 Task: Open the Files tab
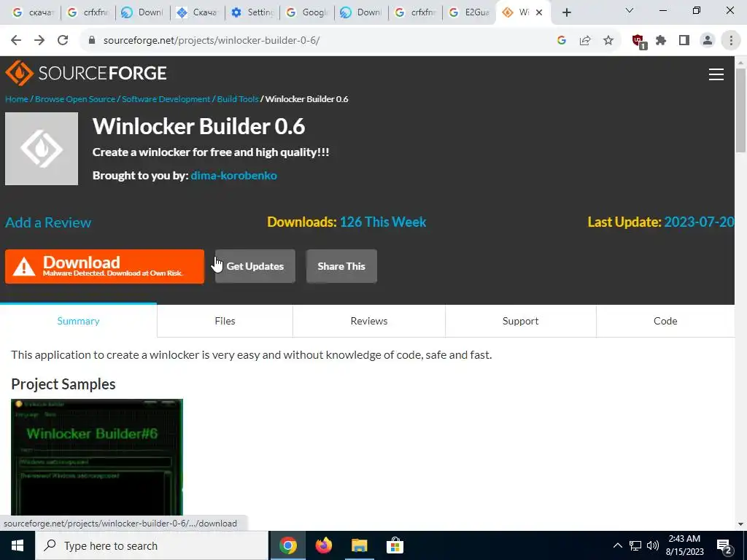pos(225,321)
